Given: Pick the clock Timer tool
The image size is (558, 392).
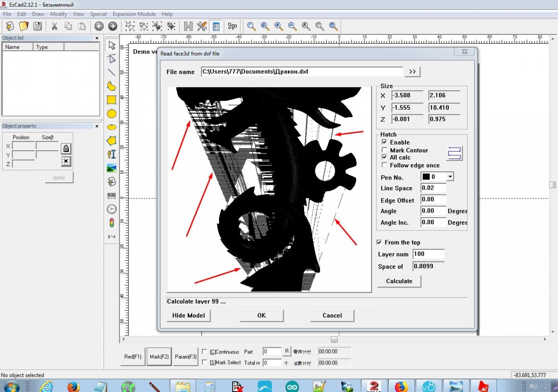Looking at the screenshot, I should [112, 209].
